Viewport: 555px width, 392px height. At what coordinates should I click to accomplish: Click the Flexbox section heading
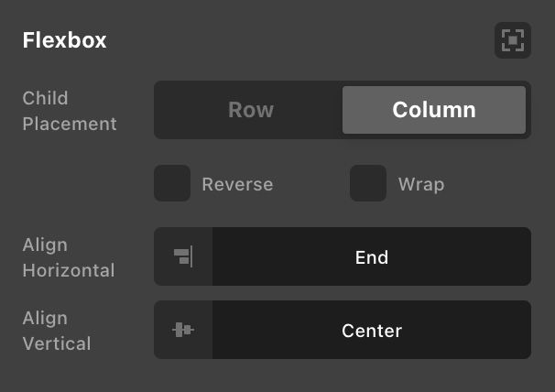pyautogui.click(x=64, y=40)
